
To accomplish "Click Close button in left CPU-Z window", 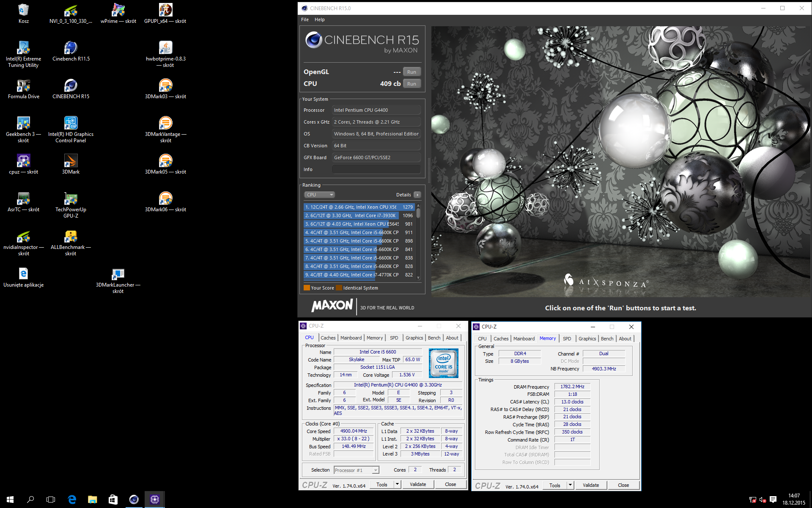I will coord(450,485).
